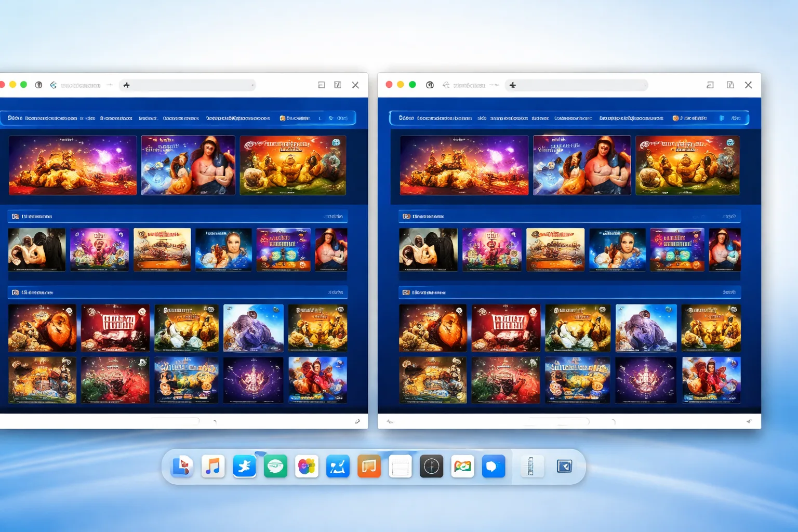Click the shield icon in right window toolbar
The image size is (798, 532).
pyautogui.click(x=430, y=85)
